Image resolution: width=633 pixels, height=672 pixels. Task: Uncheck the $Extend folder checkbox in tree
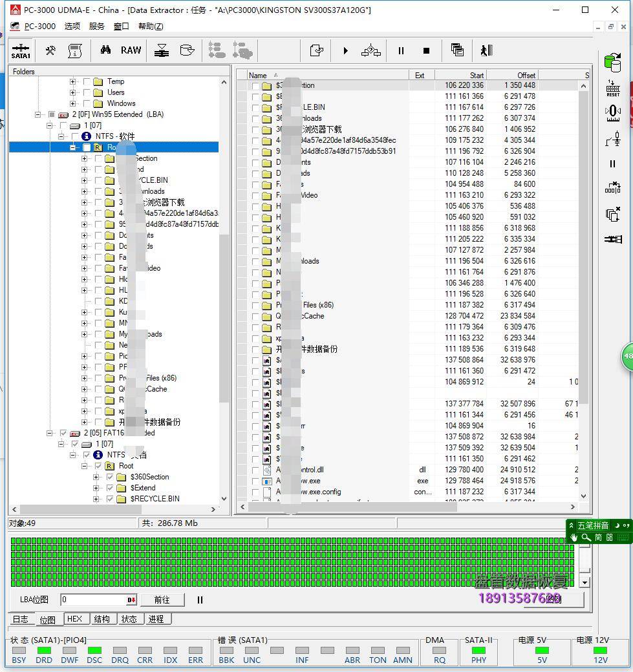(110, 488)
